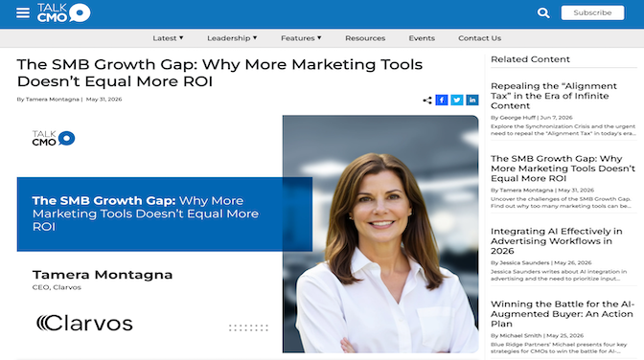This screenshot has height=360, width=644.
Task: Click Jessica Saunders author name
Action: [524, 262]
